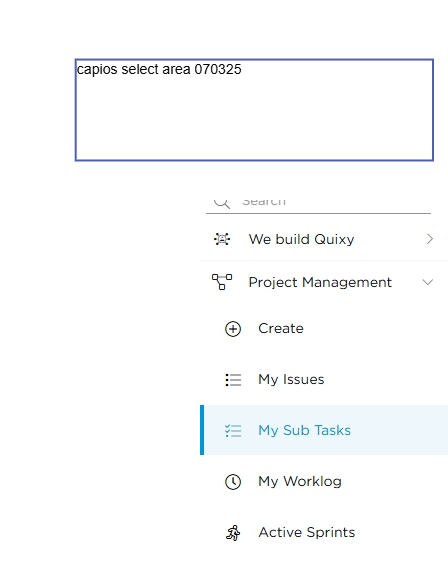Click inside the blue-bordered text area
Image resolution: width=448 pixels, height=564 pixels.
[x=254, y=110]
